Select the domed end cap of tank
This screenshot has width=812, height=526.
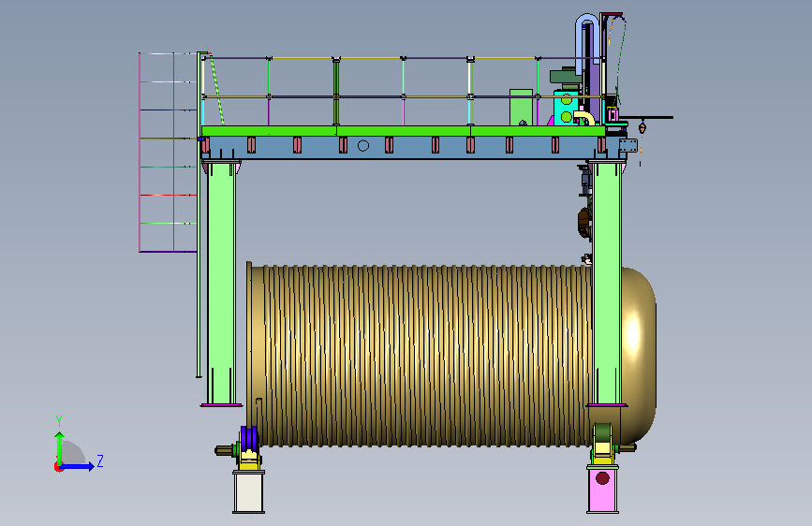[x=639, y=355]
